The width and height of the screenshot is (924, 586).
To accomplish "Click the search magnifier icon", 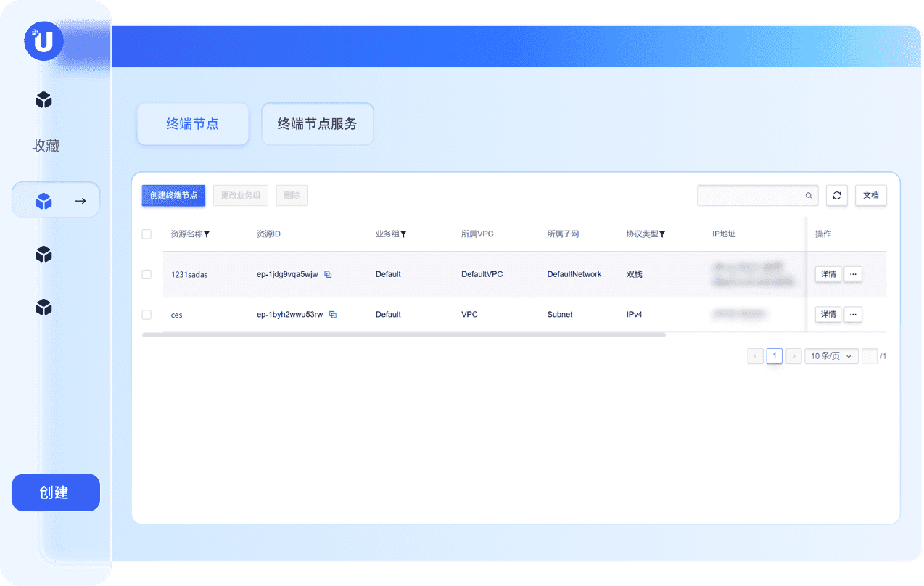I will pyautogui.click(x=809, y=195).
